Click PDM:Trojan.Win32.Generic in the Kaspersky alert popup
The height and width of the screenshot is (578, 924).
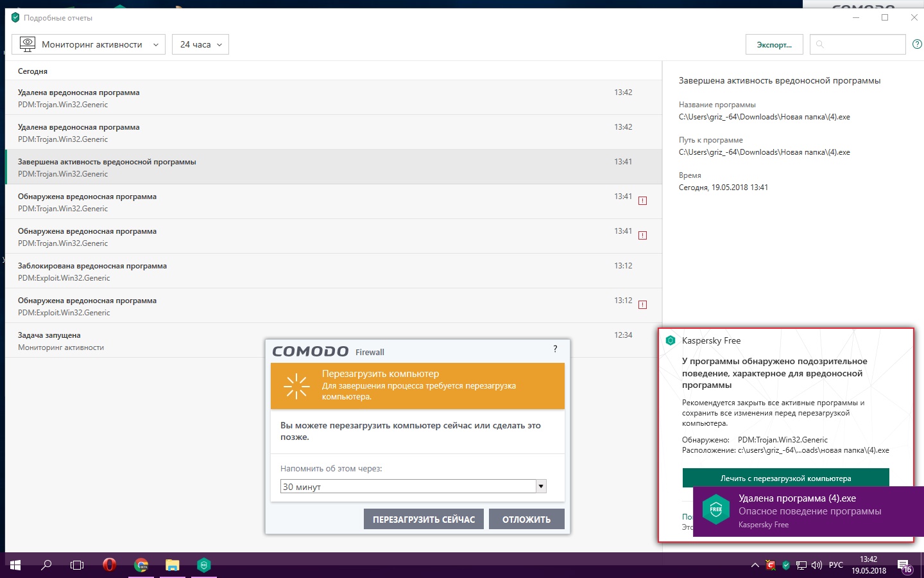(x=783, y=440)
